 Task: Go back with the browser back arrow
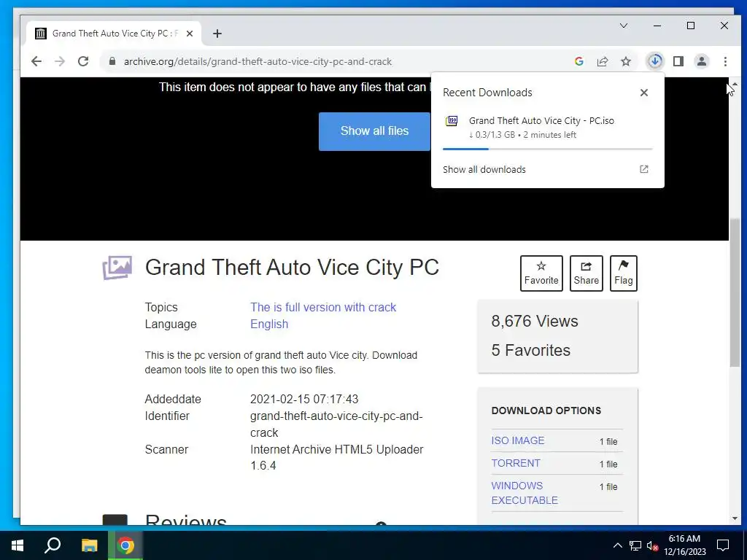tap(36, 61)
